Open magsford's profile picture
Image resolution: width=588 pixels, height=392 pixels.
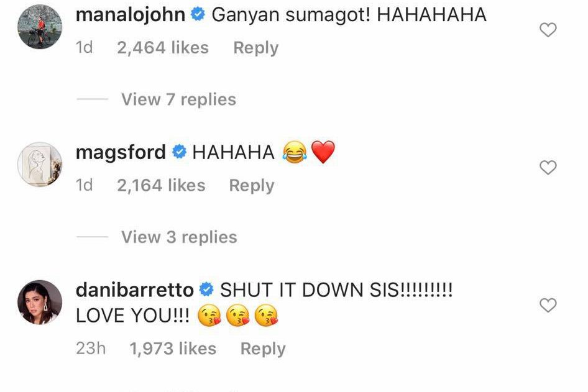[40, 164]
